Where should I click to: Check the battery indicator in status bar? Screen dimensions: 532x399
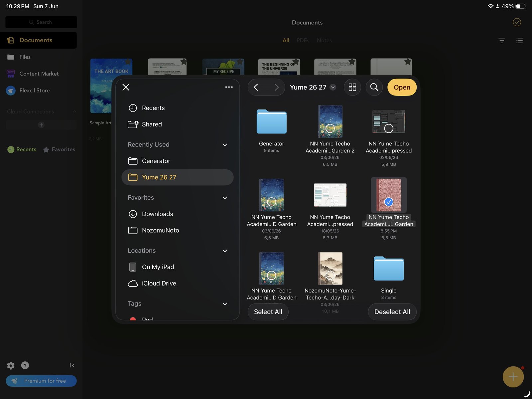coord(521,6)
